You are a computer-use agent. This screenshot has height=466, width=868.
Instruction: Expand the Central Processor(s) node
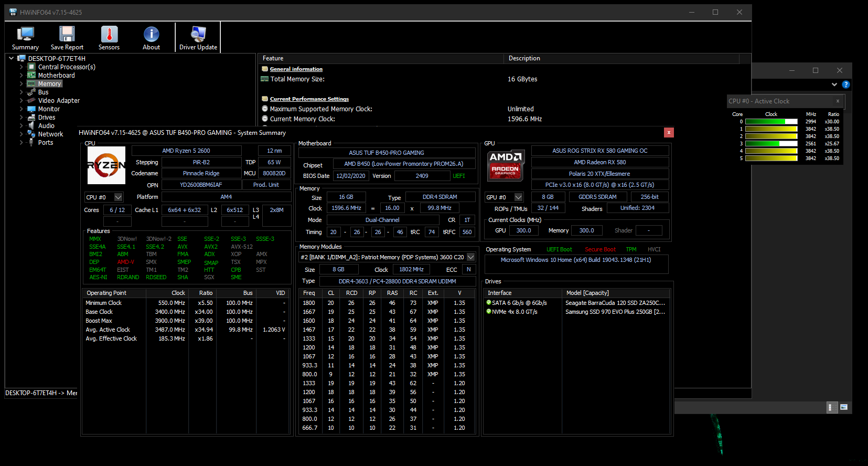coord(22,67)
